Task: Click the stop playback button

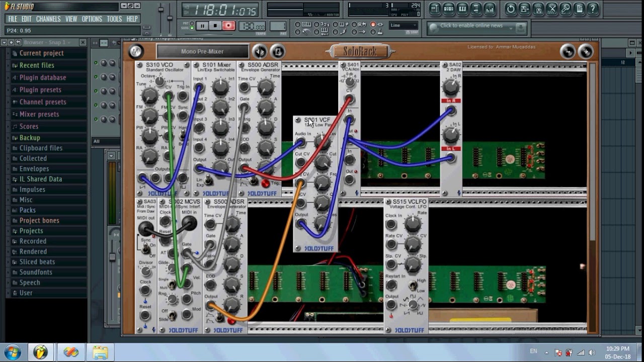Action: 215,26
